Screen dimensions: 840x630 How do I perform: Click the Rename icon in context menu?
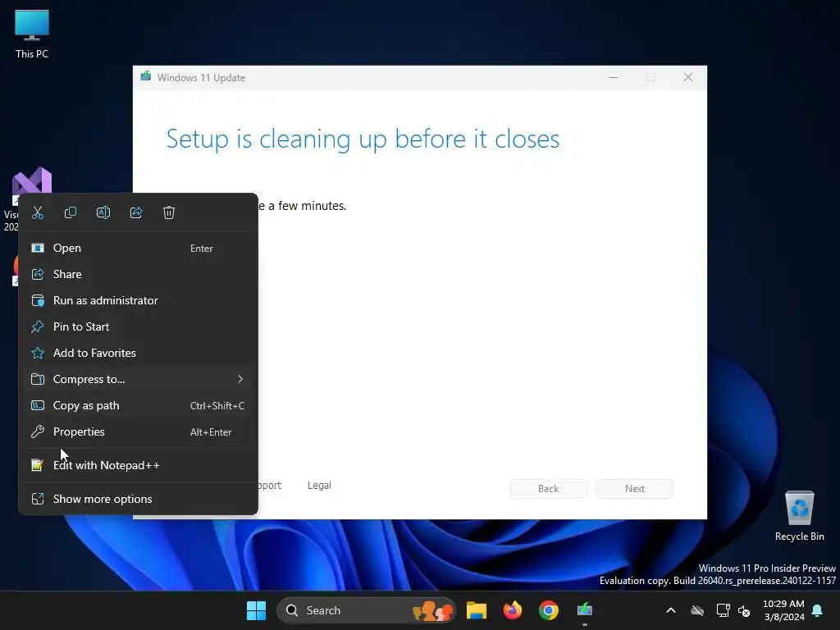tap(103, 212)
